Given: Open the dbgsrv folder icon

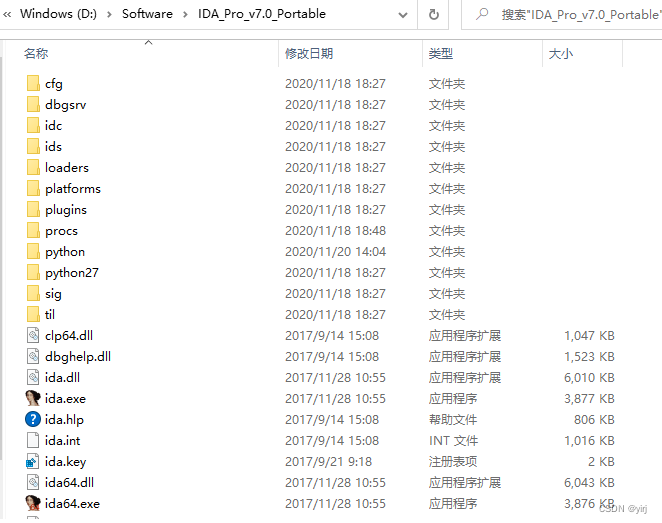Looking at the screenshot, I should (x=33, y=104).
